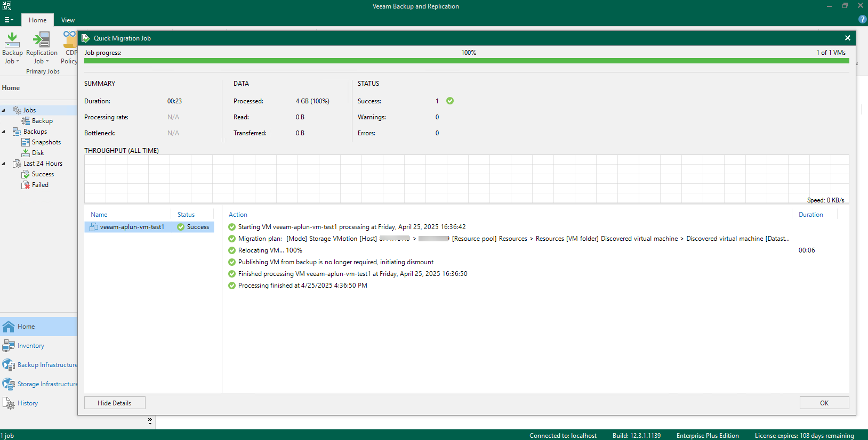Click the Processed value 4 GB (100%)

point(312,101)
